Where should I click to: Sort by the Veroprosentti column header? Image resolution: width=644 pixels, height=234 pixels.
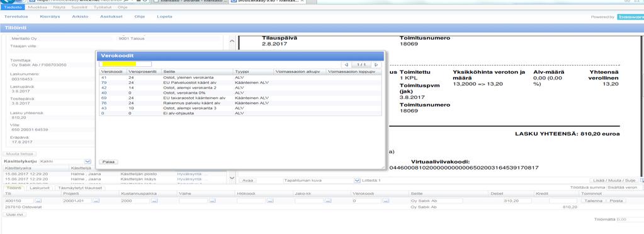(x=144, y=71)
